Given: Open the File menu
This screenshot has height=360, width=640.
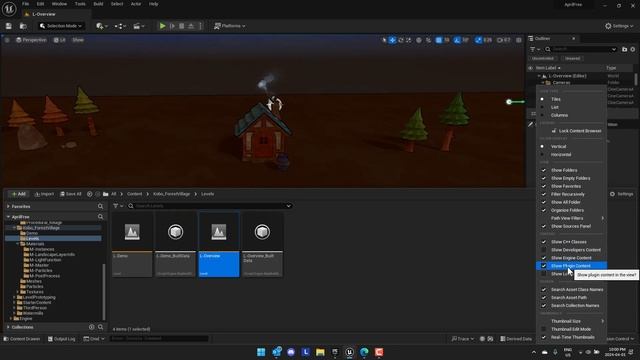Looking at the screenshot, I should coord(25,4).
